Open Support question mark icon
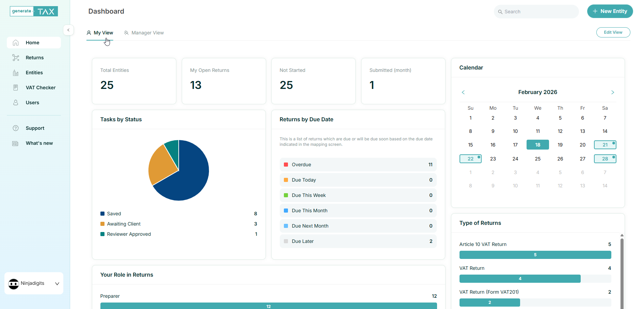Viewport: 644px width, 309px height. 16,128
